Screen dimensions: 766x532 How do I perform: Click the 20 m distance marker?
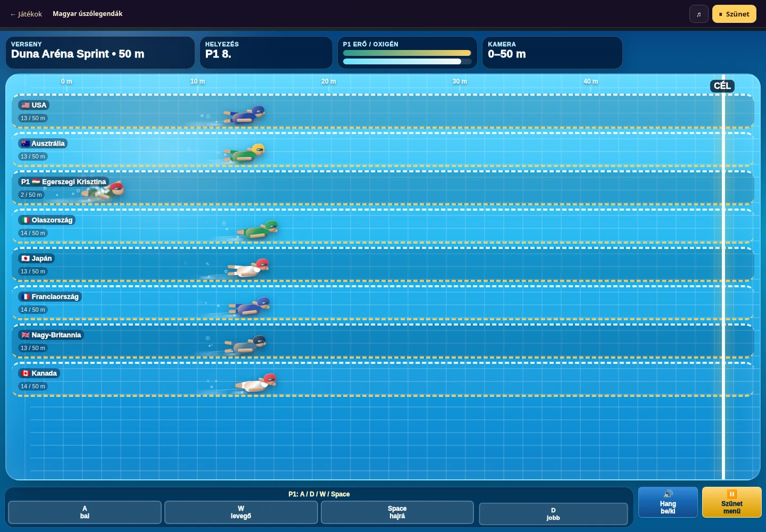329,81
